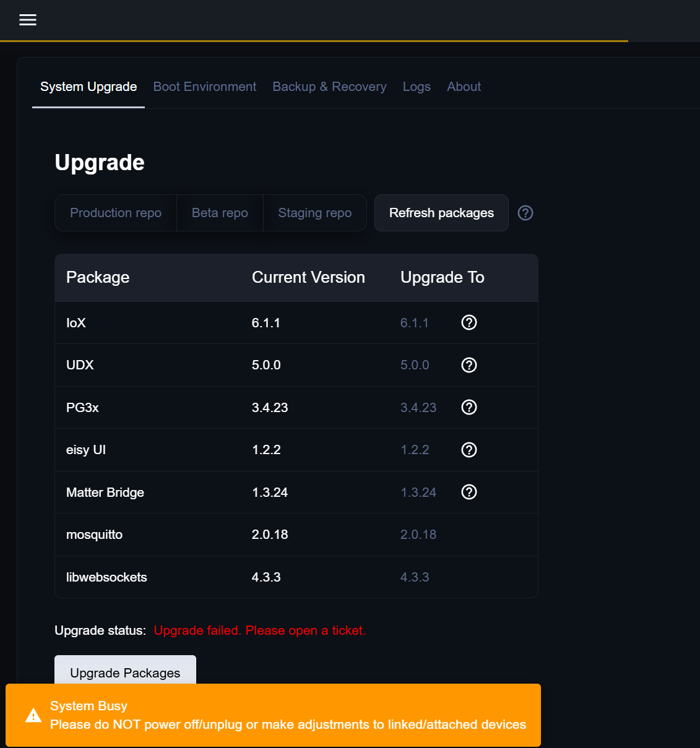The height and width of the screenshot is (748, 700).
Task: Open the help icon for UDX package
Action: [x=469, y=365]
